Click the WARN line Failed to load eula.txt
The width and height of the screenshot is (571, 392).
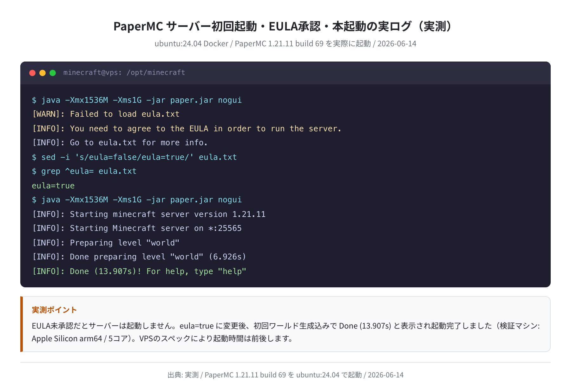coord(106,114)
